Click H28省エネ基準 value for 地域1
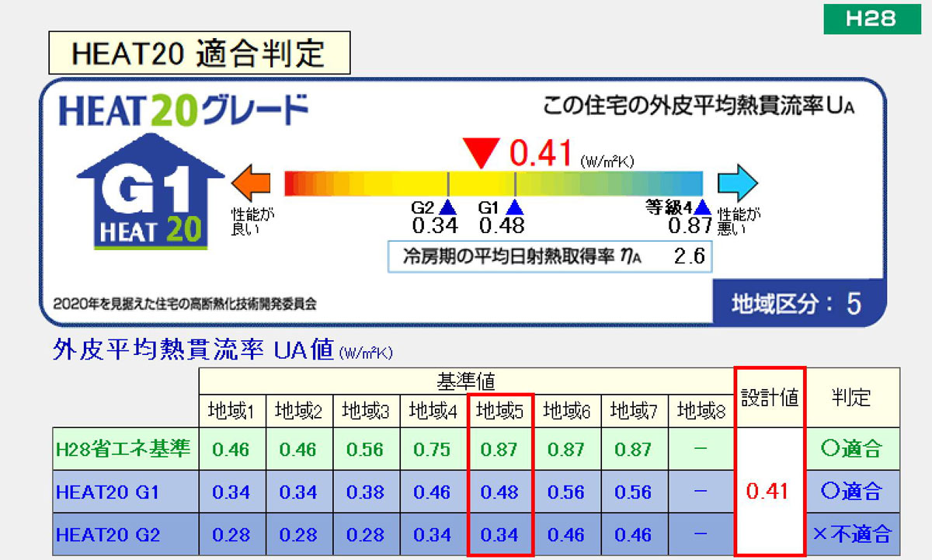This screenshot has height=560, width=932. (232, 449)
